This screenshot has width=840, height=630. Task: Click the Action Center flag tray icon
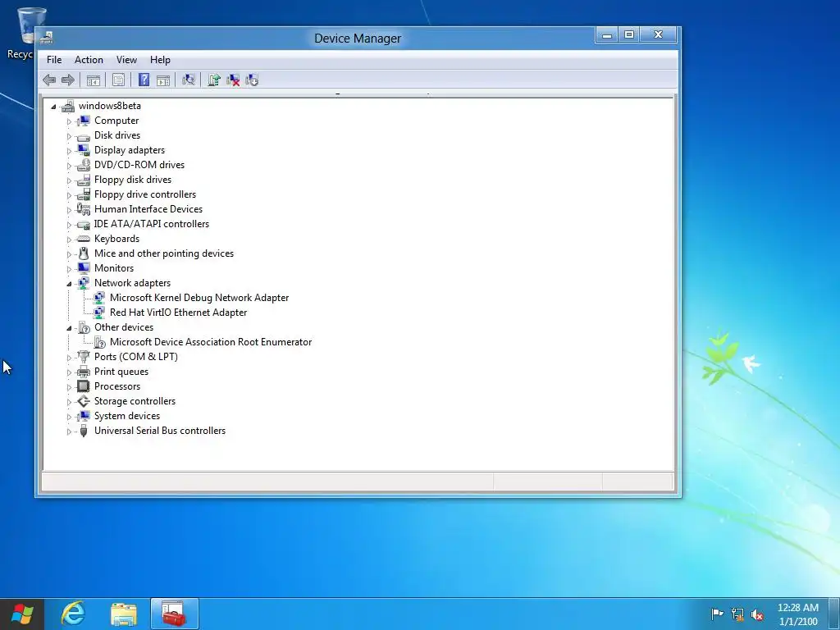point(717,614)
